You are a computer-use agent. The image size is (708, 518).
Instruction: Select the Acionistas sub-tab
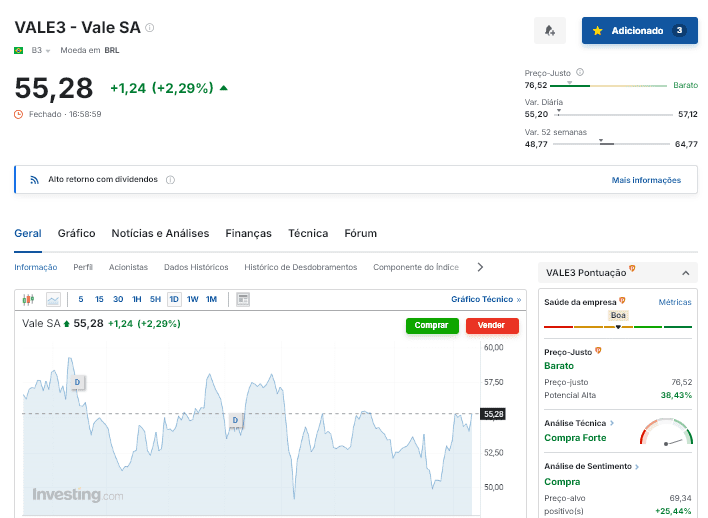pos(128,267)
